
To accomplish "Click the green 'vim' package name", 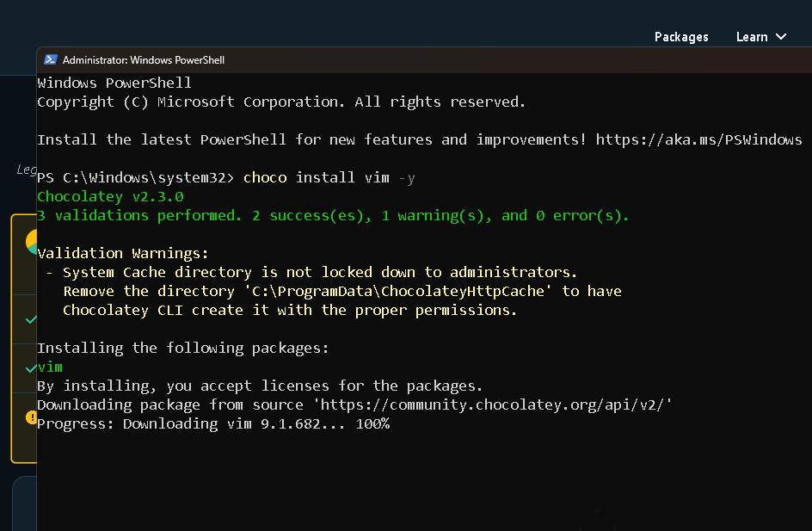I will [x=50, y=367].
